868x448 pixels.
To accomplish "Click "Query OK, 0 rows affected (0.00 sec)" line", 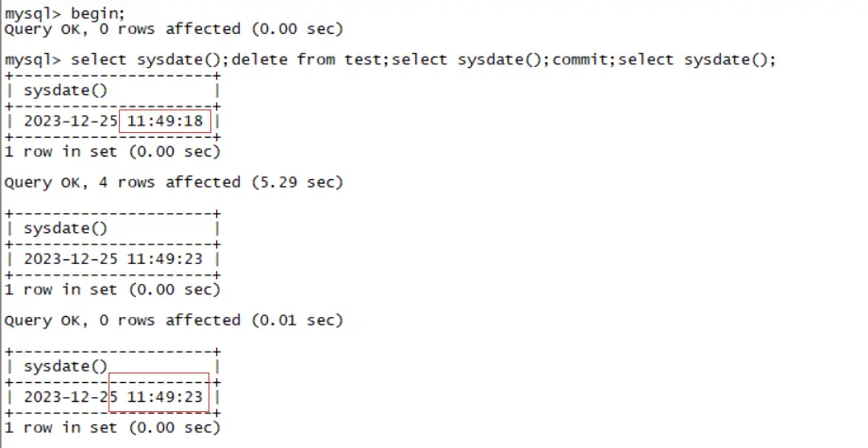I will pos(174,29).
